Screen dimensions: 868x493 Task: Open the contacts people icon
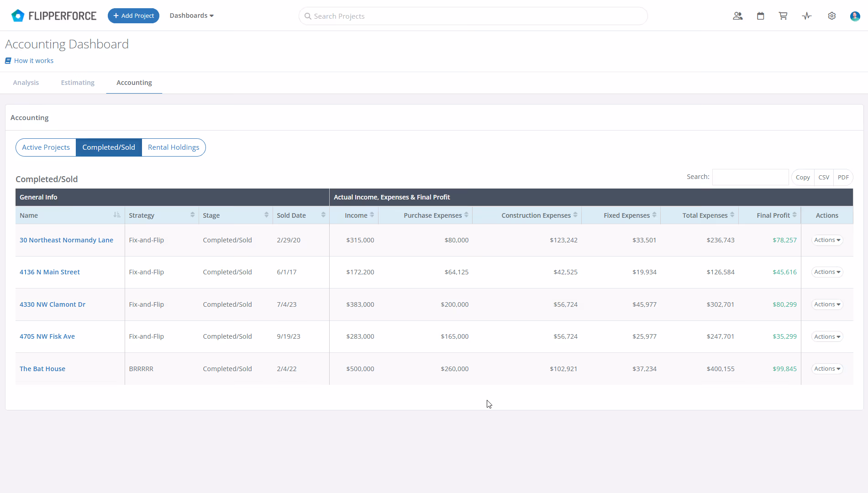737,16
